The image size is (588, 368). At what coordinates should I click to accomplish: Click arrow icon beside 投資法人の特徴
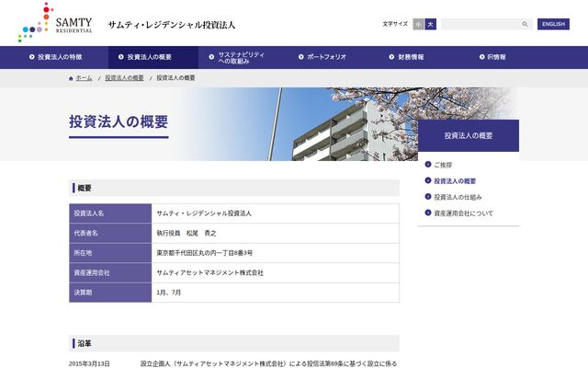coord(32,57)
